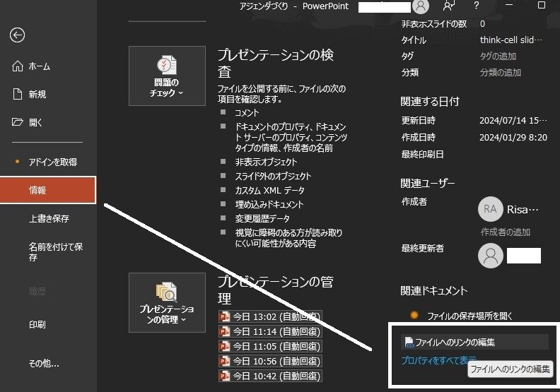Click the 更新日時 value 2024/07/14
560x392 pixels.
[513, 121]
